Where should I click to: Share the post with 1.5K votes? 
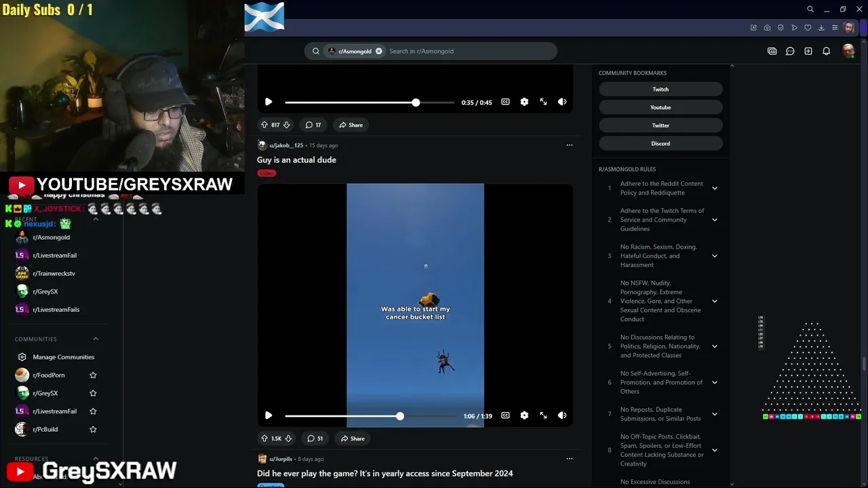point(353,439)
